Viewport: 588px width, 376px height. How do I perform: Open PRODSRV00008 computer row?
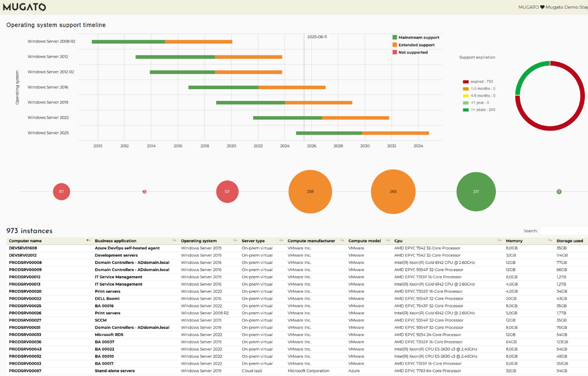25,262
